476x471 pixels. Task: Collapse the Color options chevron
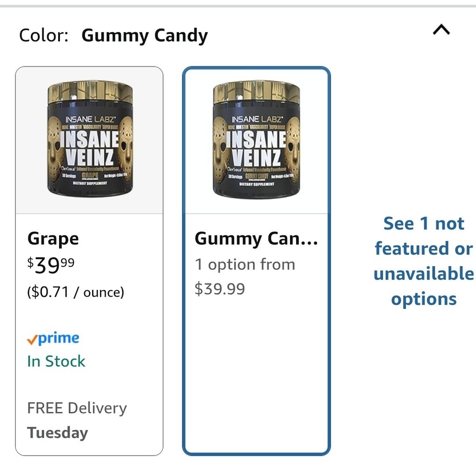point(441,31)
